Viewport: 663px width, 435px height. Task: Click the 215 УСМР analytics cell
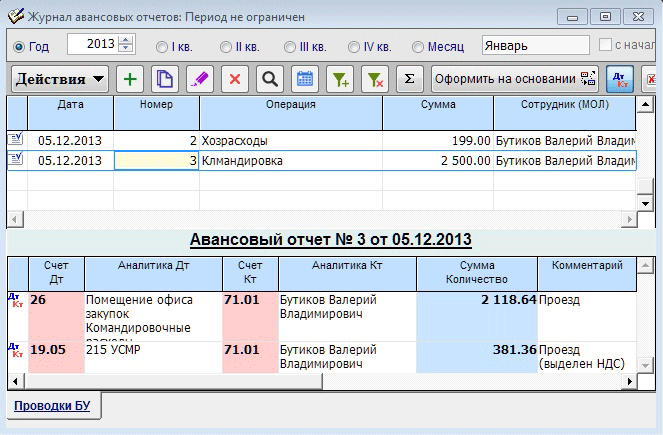point(153,358)
